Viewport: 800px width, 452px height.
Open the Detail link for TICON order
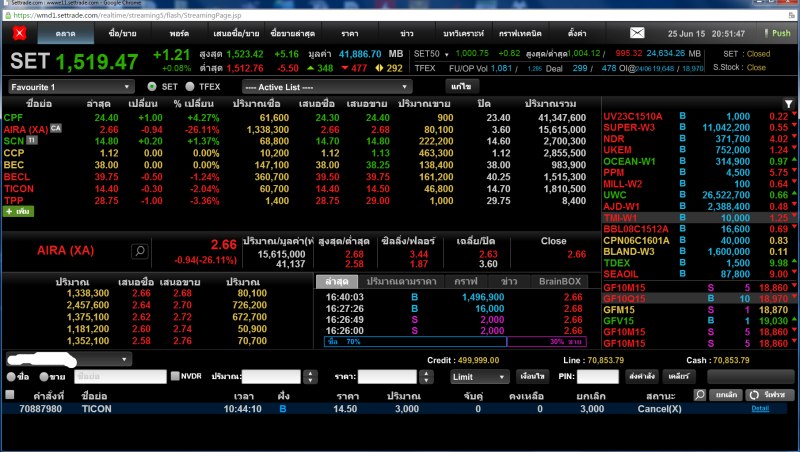click(760, 409)
